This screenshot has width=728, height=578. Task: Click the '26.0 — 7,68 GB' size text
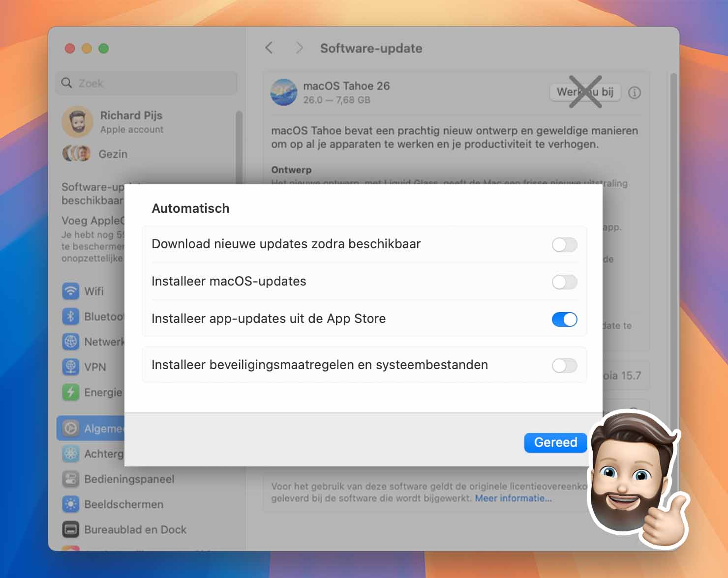click(336, 100)
